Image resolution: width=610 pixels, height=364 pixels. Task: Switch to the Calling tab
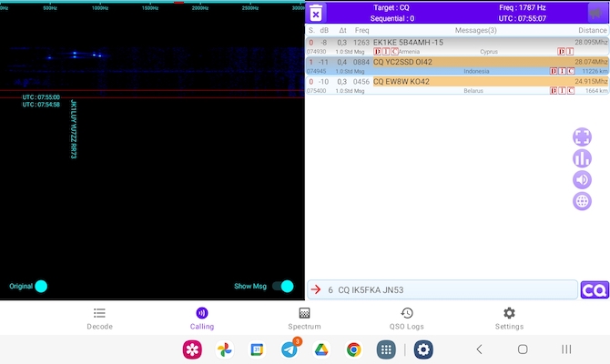tap(202, 318)
